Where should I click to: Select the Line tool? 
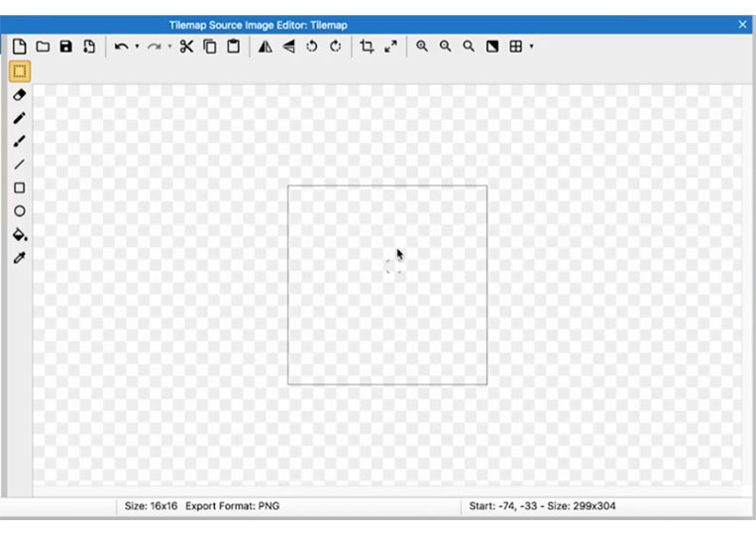[19, 164]
